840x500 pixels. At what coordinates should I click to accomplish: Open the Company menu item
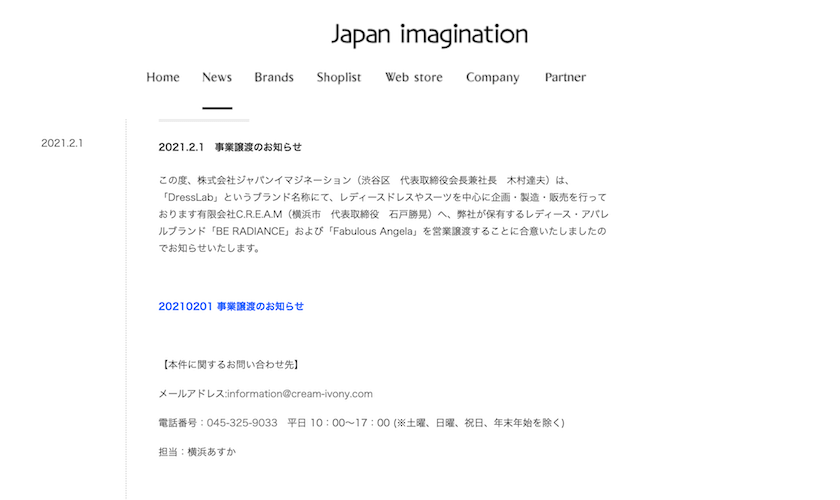493,78
